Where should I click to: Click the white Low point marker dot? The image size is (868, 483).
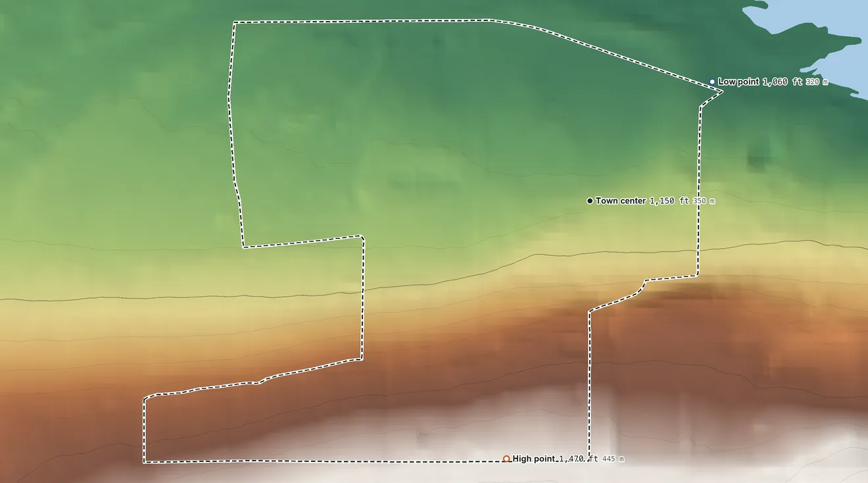pyautogui.click(x=712, y=82)
